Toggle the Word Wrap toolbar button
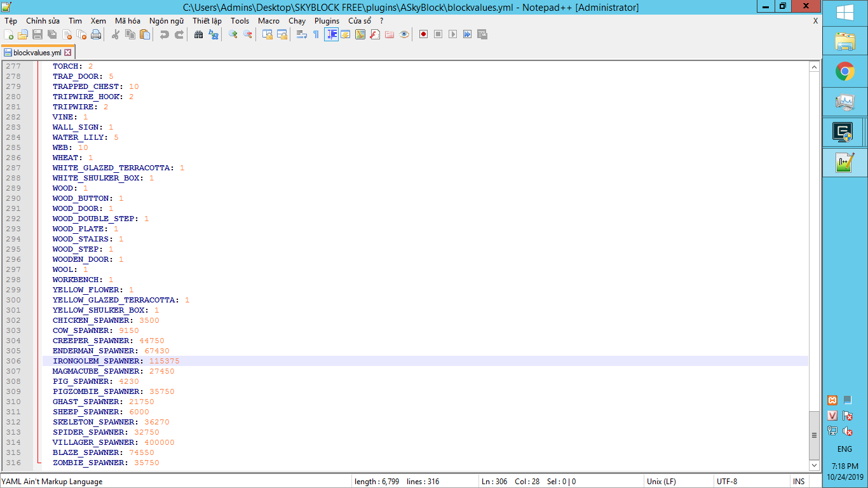Image resolution: width=868 pixels, height=488 pixels. coord(302,34)
